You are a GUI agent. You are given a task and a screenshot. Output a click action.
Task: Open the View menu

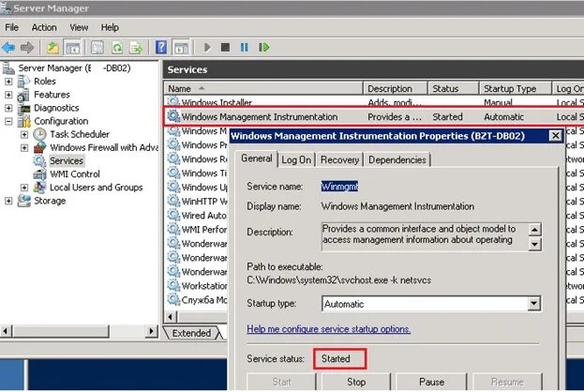point(79,27)
